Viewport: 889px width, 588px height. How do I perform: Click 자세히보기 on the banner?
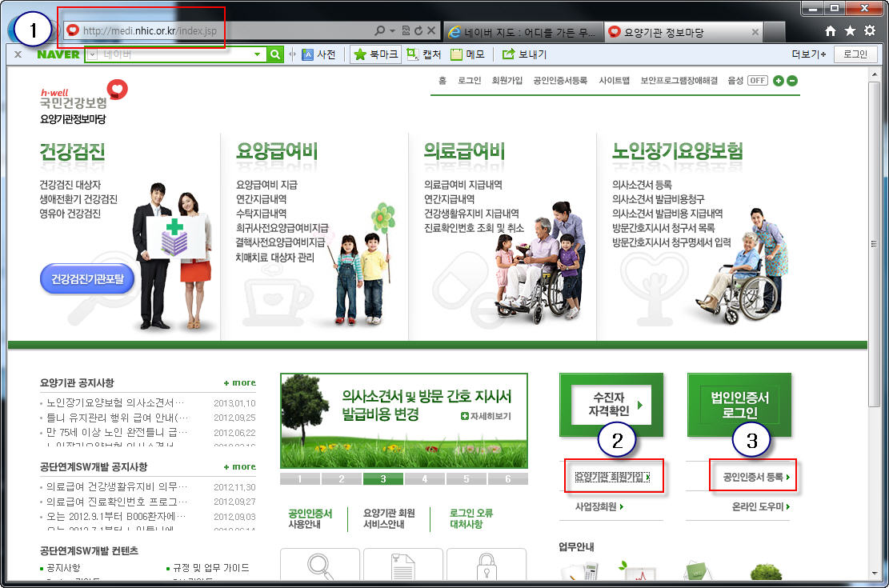486,416
